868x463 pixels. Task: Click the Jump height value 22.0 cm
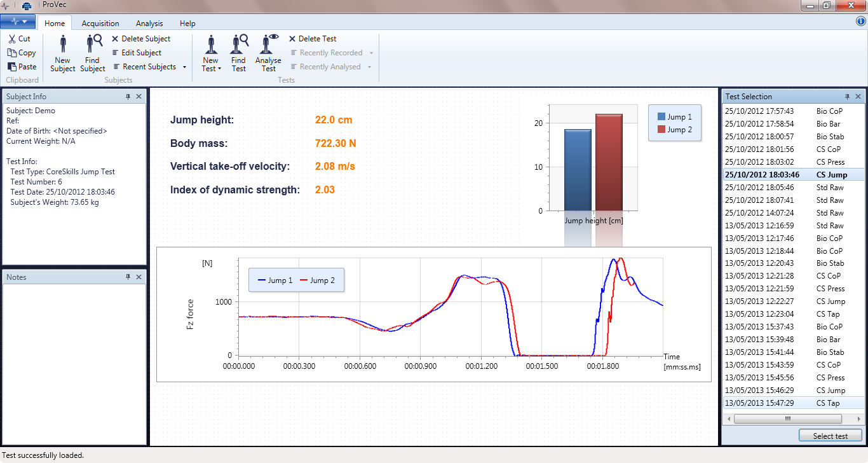(x=334, y=120)
